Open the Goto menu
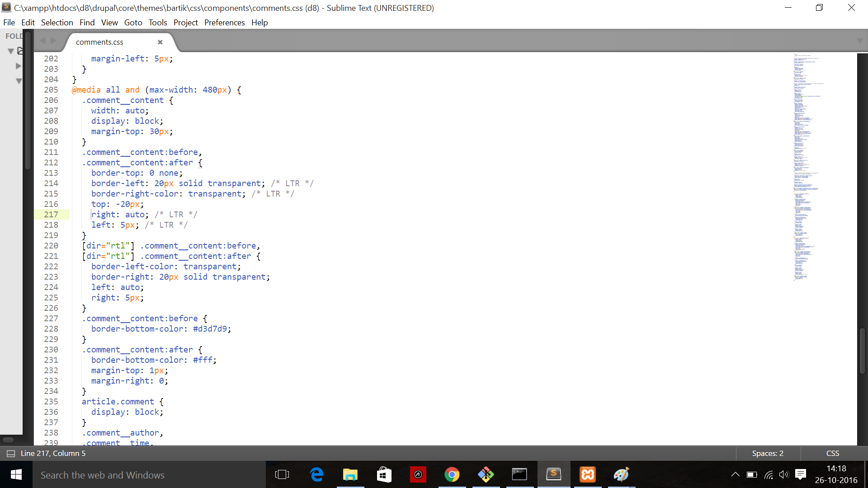 coord(133,23)
